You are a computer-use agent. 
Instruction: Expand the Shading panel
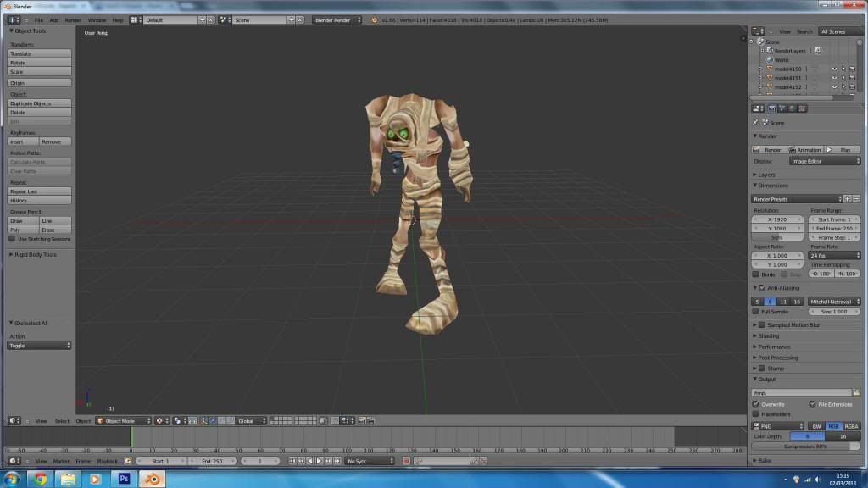768,335
